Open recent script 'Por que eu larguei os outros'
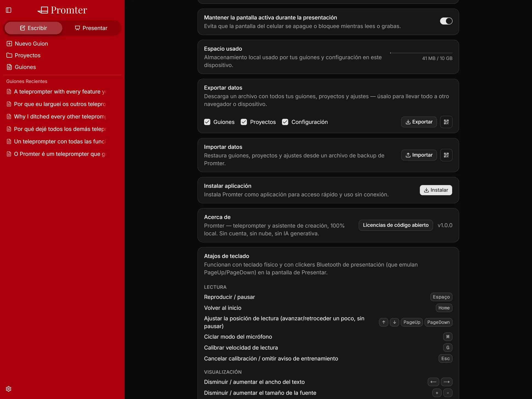This screenshot has height=399, width=532. [x=56, y=104]
